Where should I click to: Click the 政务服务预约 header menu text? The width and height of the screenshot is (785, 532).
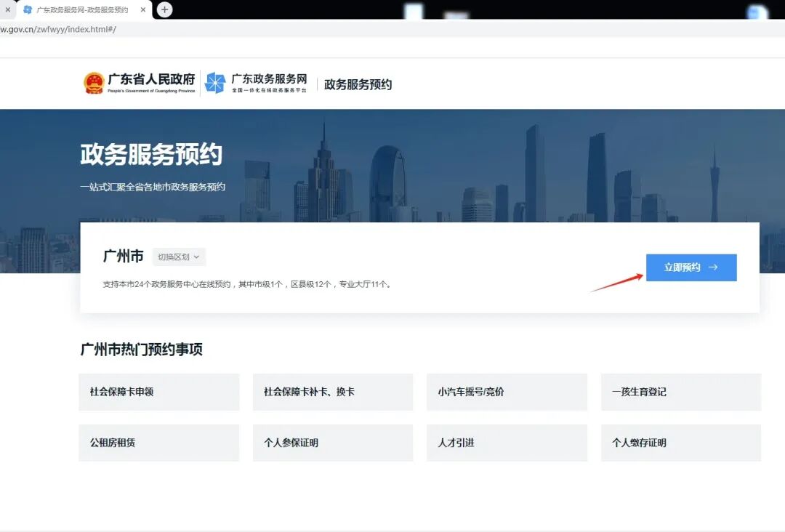click(x=358, y=84)
